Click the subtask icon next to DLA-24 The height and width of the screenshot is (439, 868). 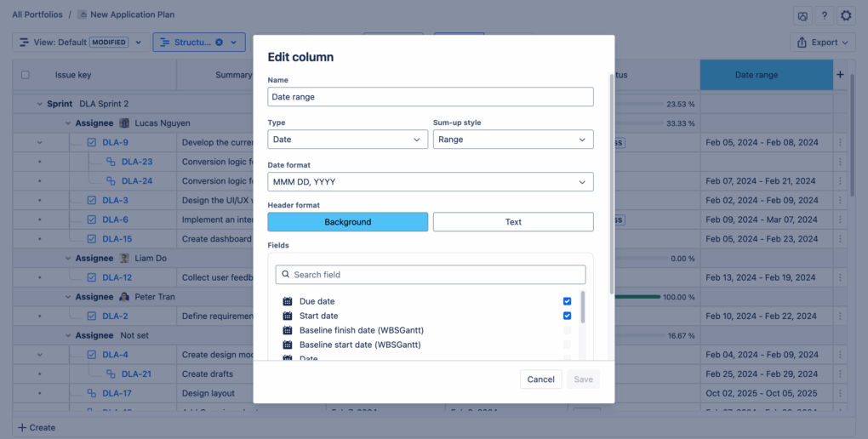tap(111, 181)
